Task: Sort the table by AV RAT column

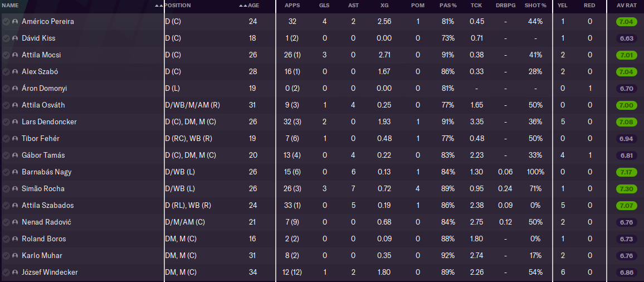Action: [626, 6]
